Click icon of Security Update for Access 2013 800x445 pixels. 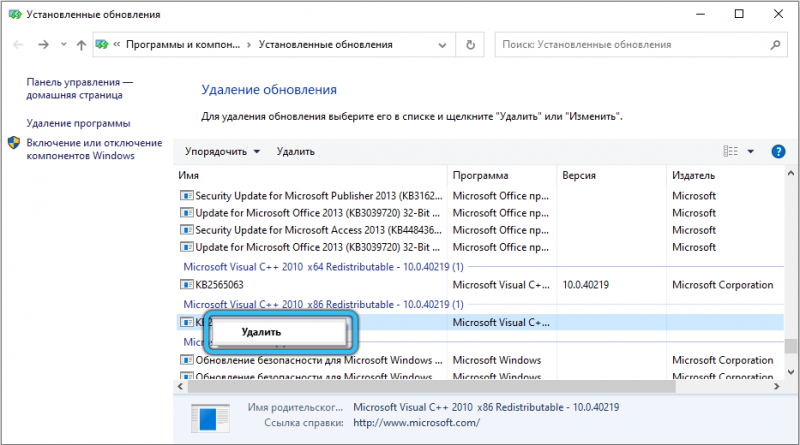pyautogui.click(x=187, y=230)
